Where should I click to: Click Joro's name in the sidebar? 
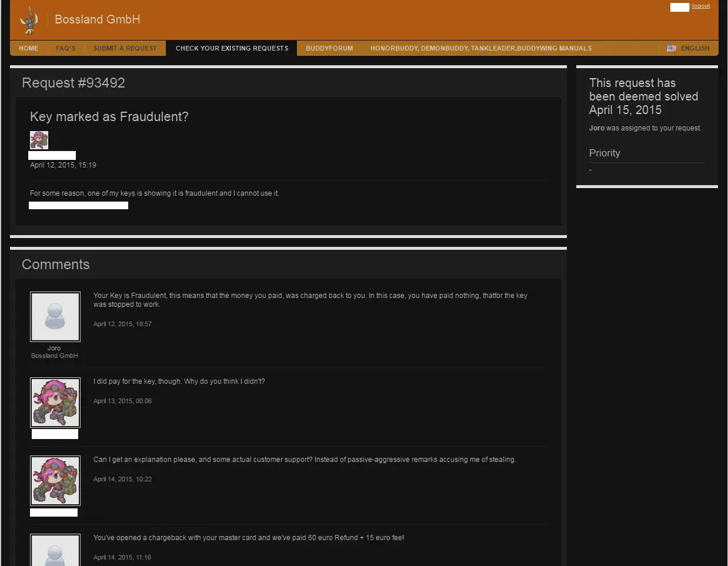596,128
